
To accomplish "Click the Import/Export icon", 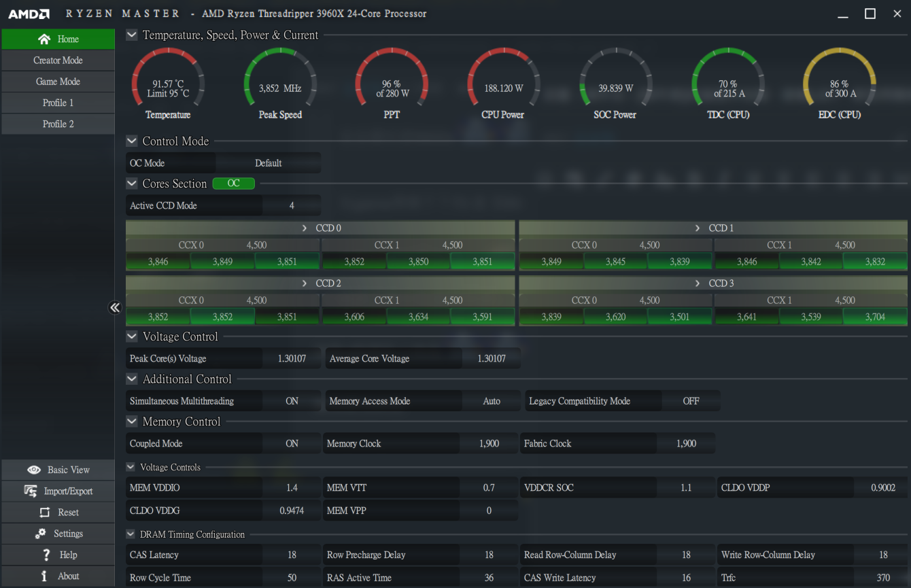I will pos(31,491).
